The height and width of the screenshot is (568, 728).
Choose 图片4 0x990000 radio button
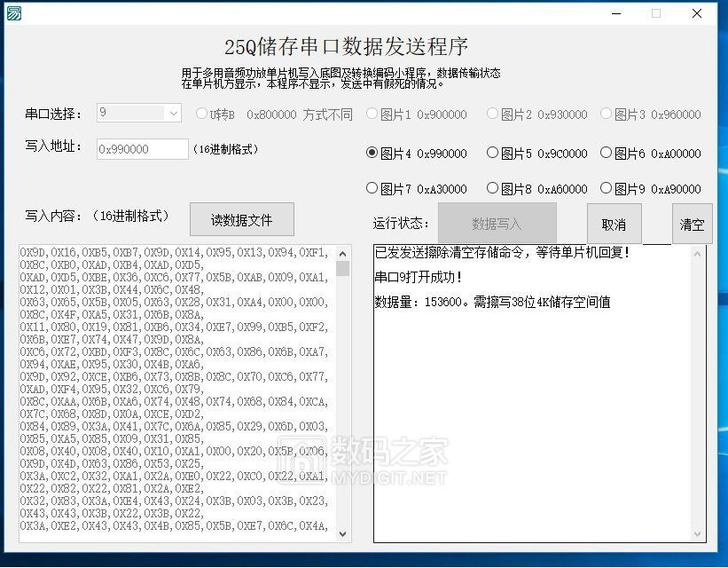(x=372, y=153)
